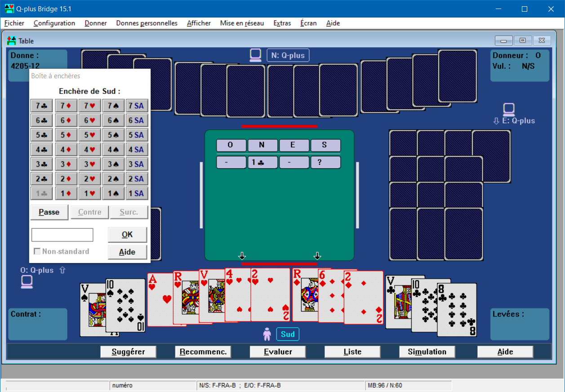Click the North computer player icon
This screenshot has width=565, height=392.
256,55
